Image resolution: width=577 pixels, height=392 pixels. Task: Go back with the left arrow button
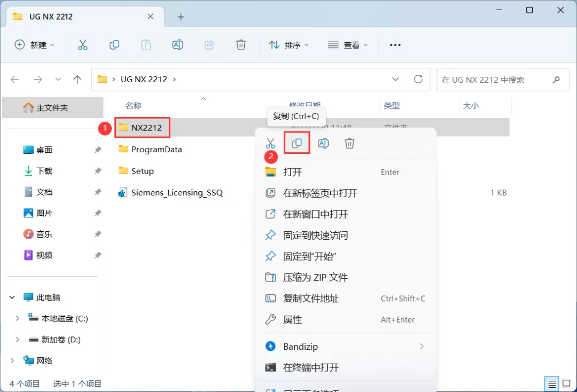(15, 80)
